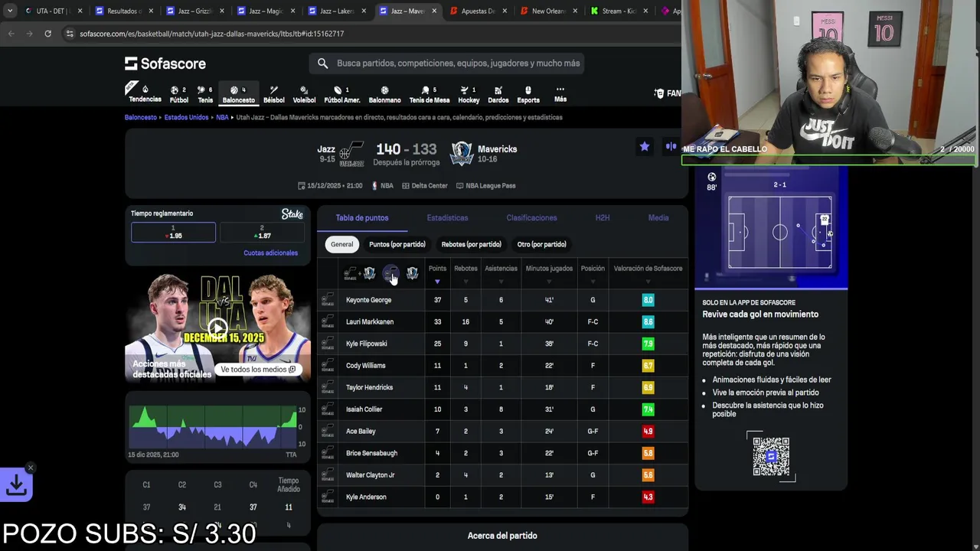The height and width of the screenshot is (551, 980).
Task: Switch to the Estadísticas tab
Action: tap(447, 218)
